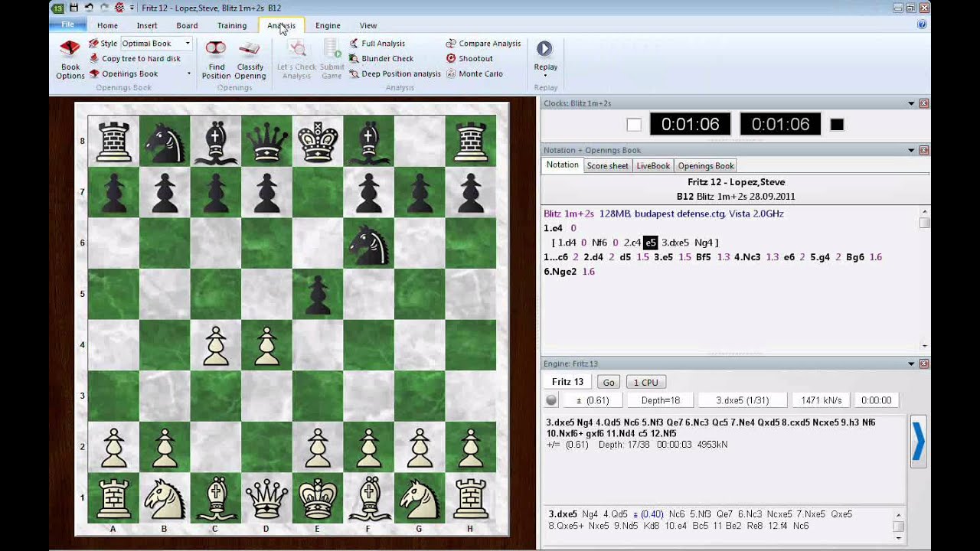Image resolution: width=980 pixels, height=551 pixels.
Task: Switch to the LiveBook tab
Action: pyautogui.click(x=653, y=165)
